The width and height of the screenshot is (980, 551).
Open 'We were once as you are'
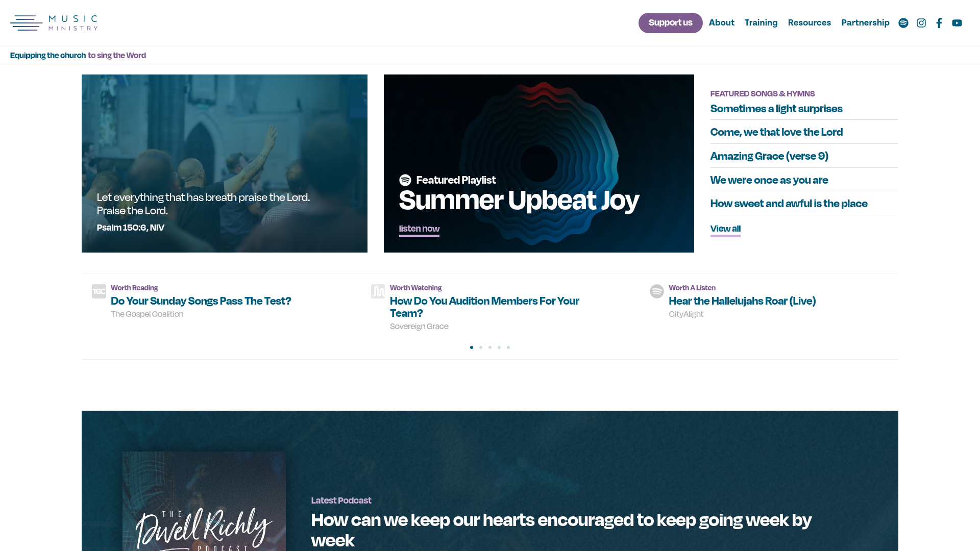pos(769,180)
